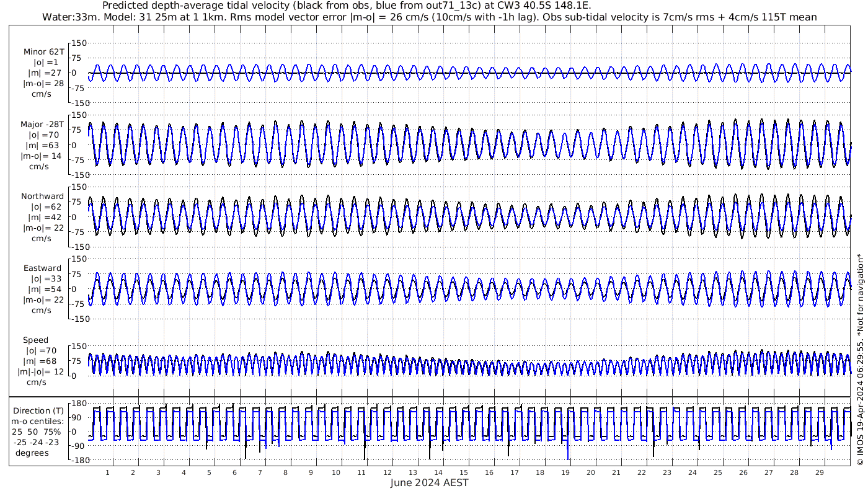
Task: Click the '|m-o|= 14' value
Action: [43, 156]
